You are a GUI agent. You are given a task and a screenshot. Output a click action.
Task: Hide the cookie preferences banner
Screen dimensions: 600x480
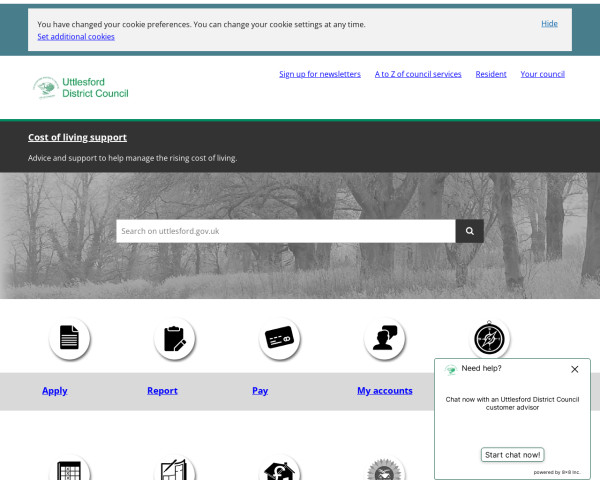[549, 23]
